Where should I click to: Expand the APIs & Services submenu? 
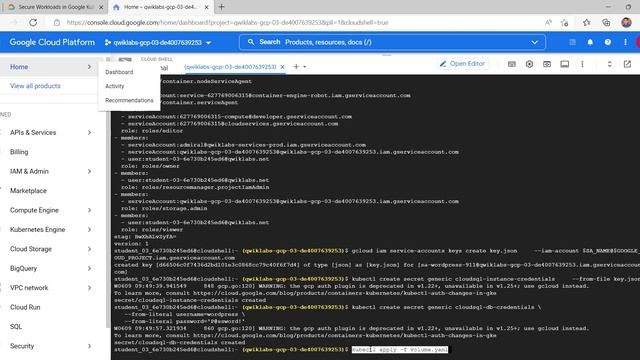pos(89,132)
